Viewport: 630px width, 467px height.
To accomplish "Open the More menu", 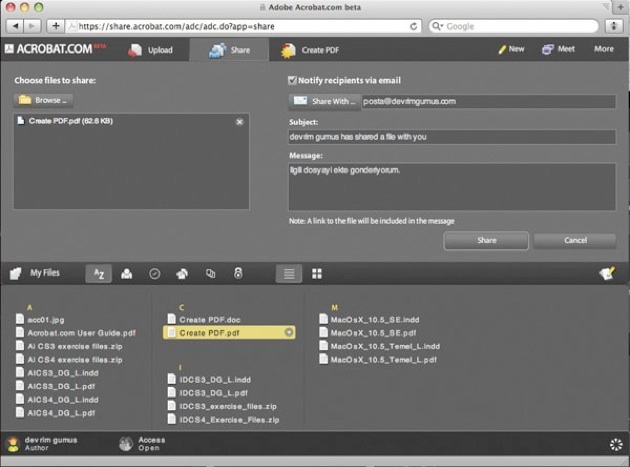I will point(604,49).
